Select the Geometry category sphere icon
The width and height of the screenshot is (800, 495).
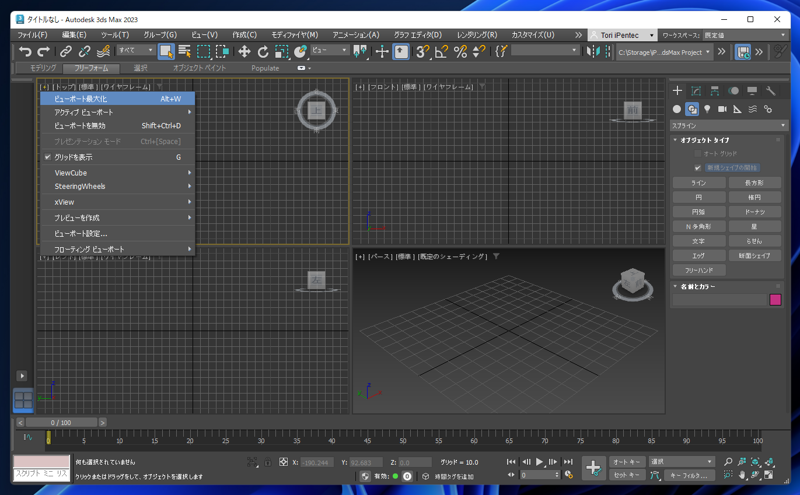point(677,109)
